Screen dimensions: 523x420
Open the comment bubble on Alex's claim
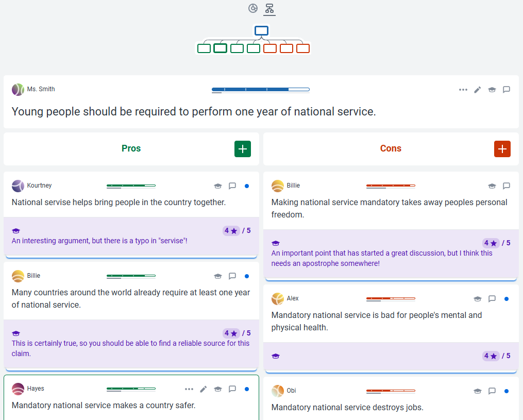point(492,299)
